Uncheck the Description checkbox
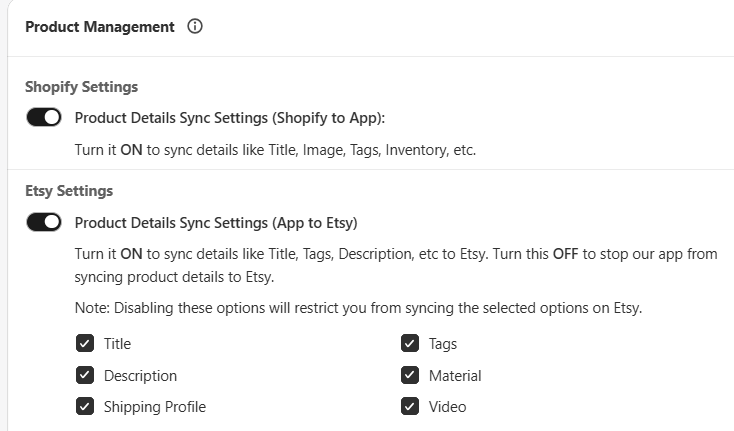 pos(85,375)
